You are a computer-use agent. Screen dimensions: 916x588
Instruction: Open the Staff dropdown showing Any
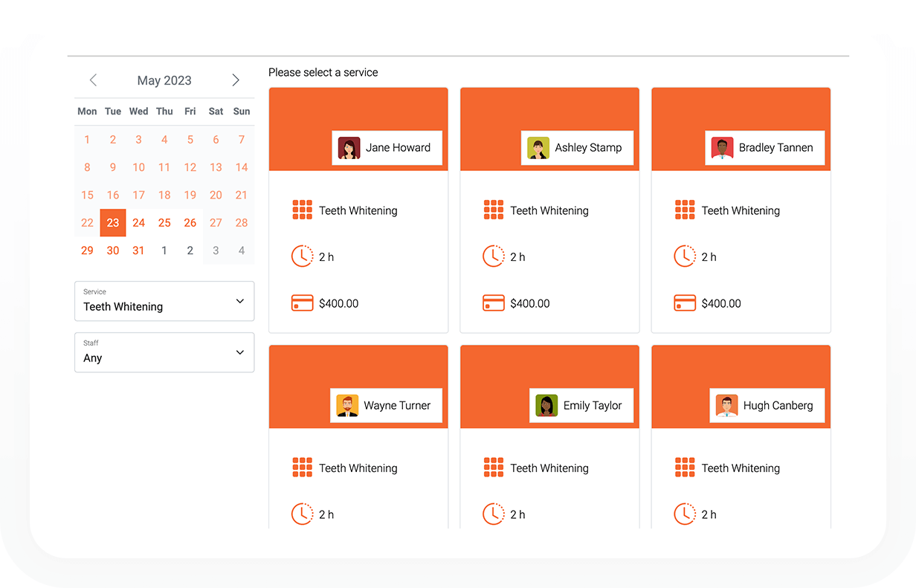click(x=164, y=352)
